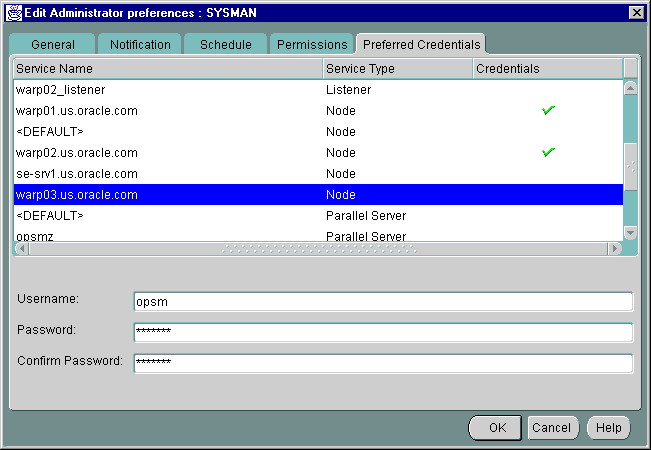Screen dimensions: 651x450
Task: Click into the Username field
Action: click(x=383, y=302)
